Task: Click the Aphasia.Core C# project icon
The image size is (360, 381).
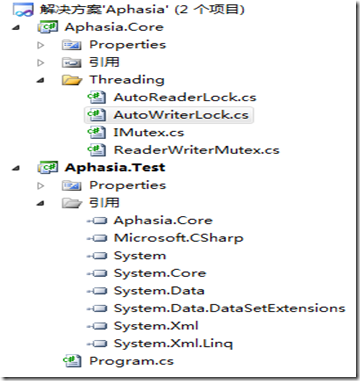Action: (x=48, y=27)
